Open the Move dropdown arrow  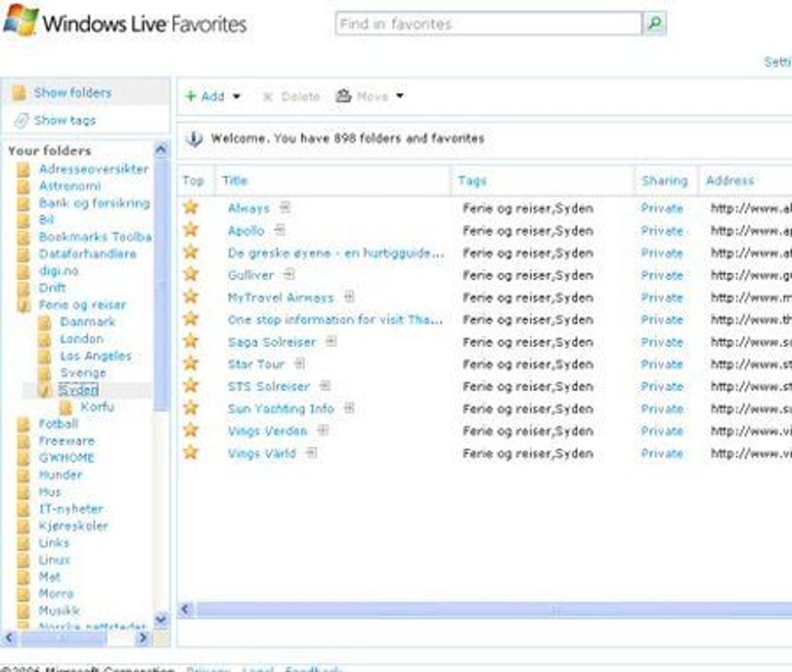[x=400, y=96]
